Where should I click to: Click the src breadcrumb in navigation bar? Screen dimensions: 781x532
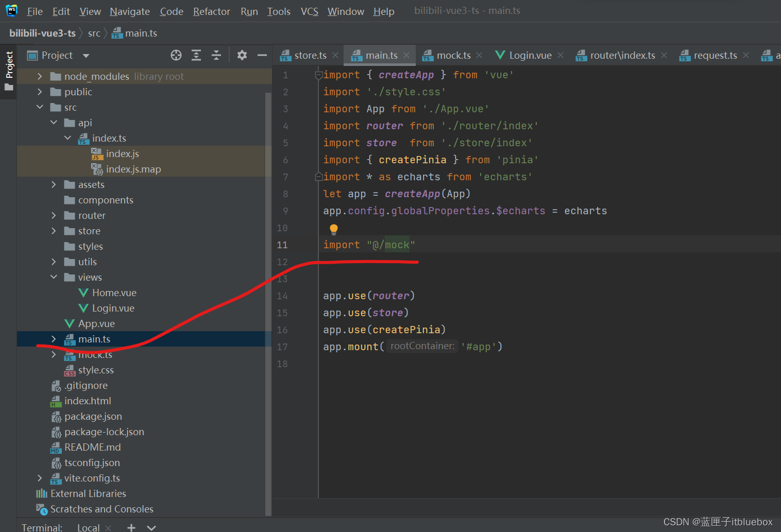94,33
